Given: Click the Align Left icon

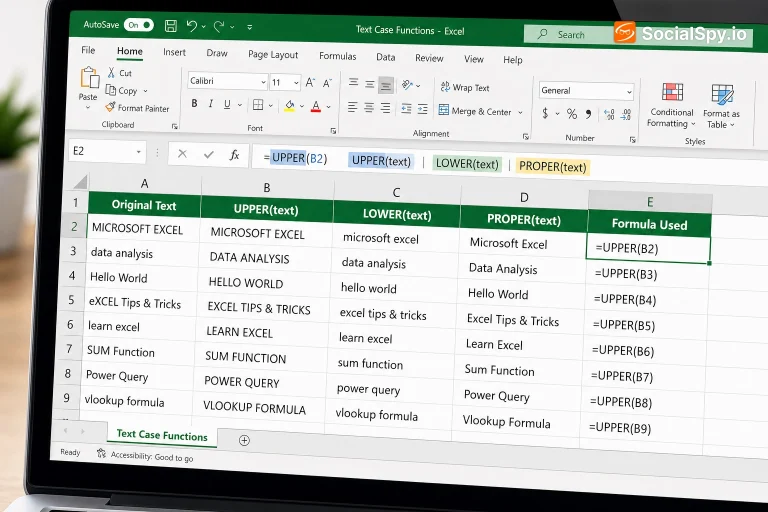Looking at the screenshot, I should coord(352,107).
